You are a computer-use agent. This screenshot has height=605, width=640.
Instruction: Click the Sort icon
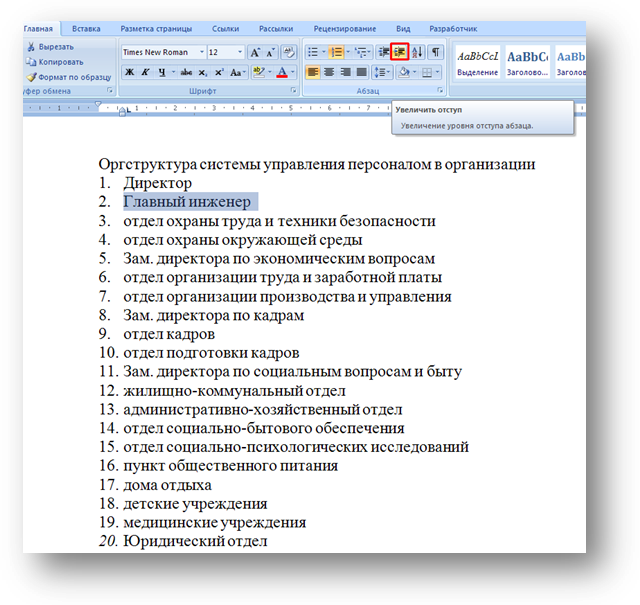pos(417,52)
